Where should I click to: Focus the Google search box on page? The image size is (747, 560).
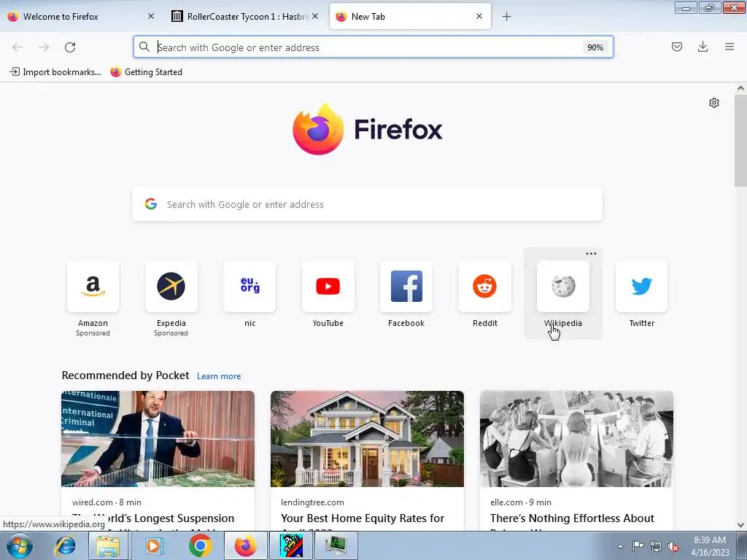pyautogui.click(x=367, y=204)
